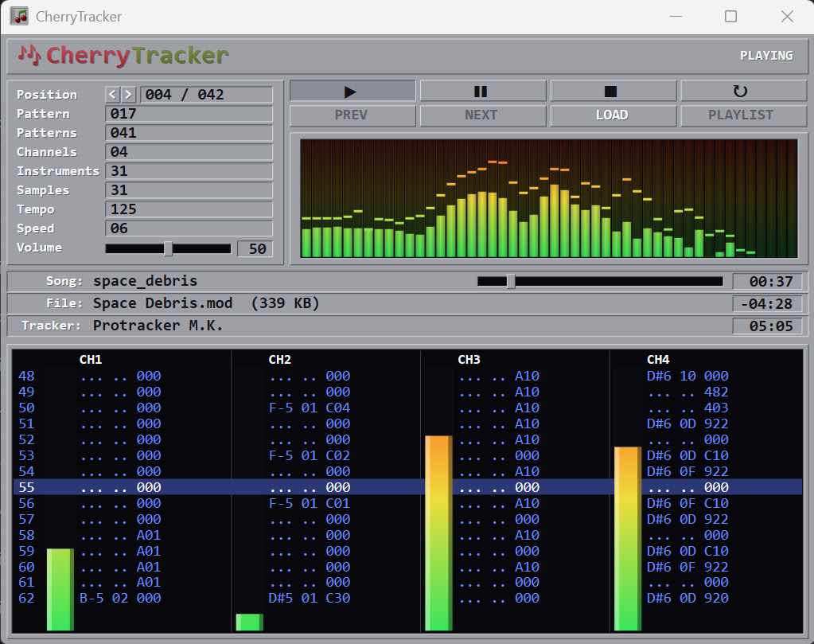Open the PLAYLIST panel
This screenshot has width=814, height=644.
pos(743,115)
